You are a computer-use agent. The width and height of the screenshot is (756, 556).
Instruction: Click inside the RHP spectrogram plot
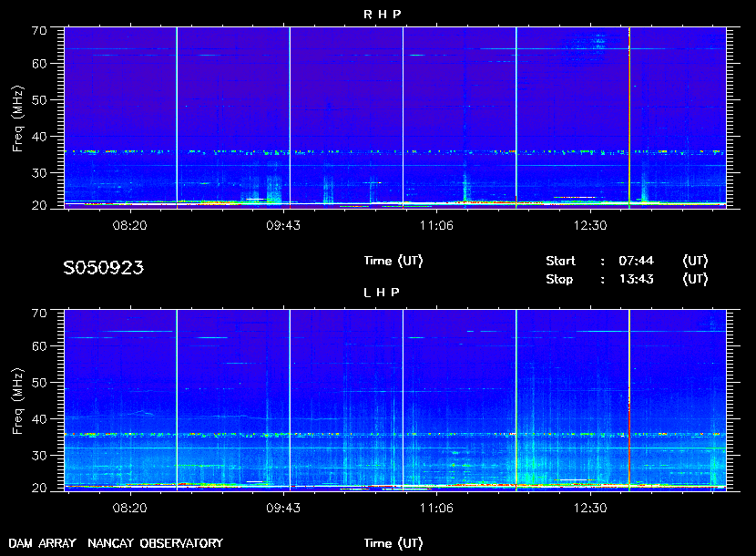coord(395,118)
